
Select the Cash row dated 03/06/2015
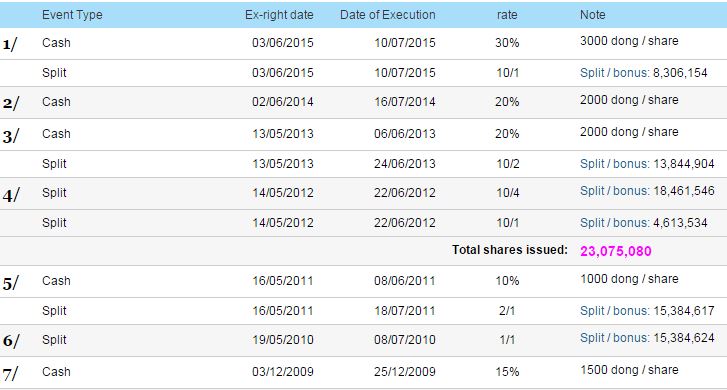pyautogui.click(x=364, y=43)
